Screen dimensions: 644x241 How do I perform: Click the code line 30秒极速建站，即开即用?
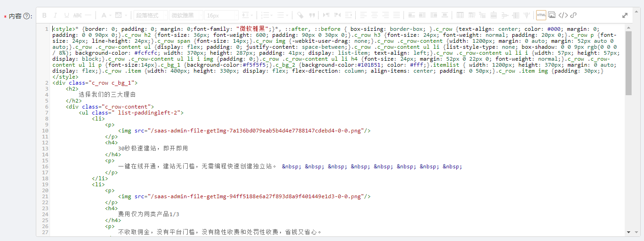click(153, 148)
